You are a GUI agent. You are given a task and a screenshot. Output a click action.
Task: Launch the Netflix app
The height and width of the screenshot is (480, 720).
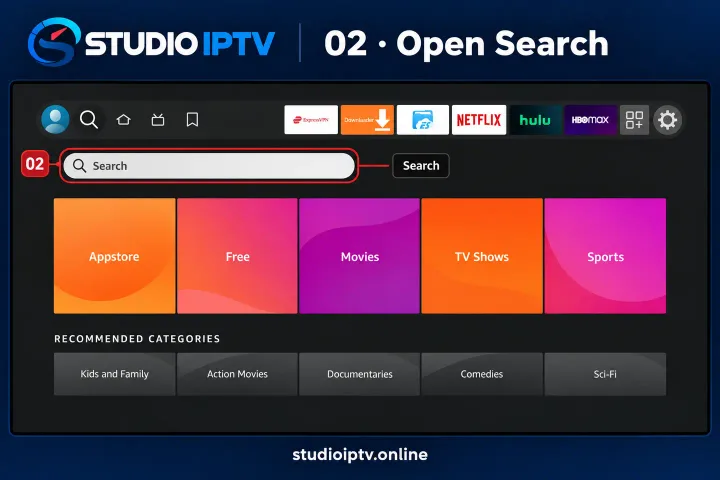point(479,120)
